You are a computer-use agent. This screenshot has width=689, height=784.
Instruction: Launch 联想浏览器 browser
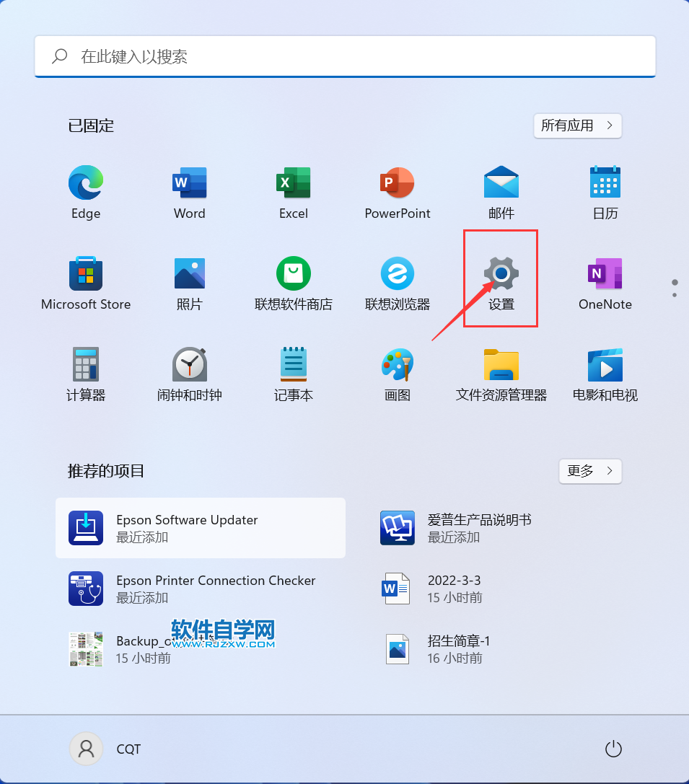tap(398, 283)
